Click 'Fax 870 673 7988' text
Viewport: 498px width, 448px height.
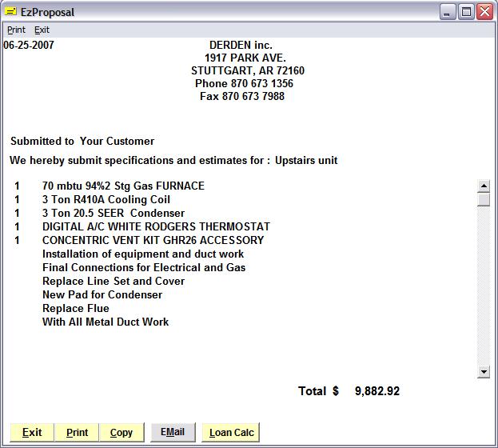point(242,96)
